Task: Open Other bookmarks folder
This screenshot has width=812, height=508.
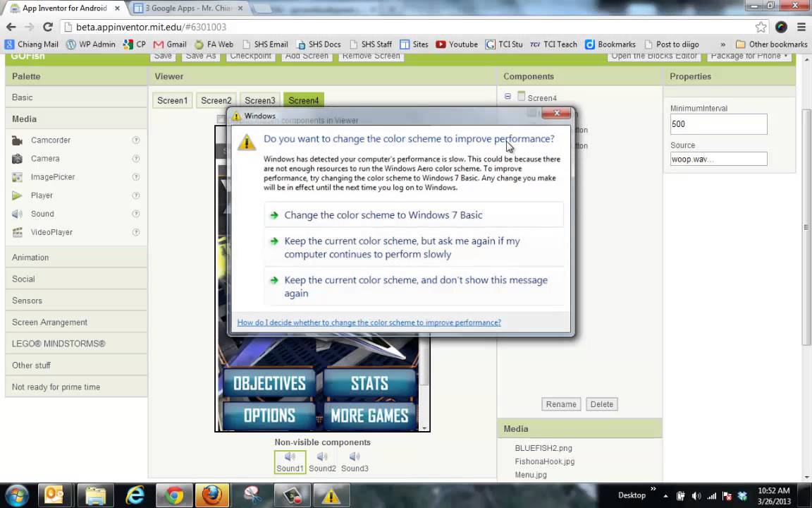Action: (x=772, y=44)
